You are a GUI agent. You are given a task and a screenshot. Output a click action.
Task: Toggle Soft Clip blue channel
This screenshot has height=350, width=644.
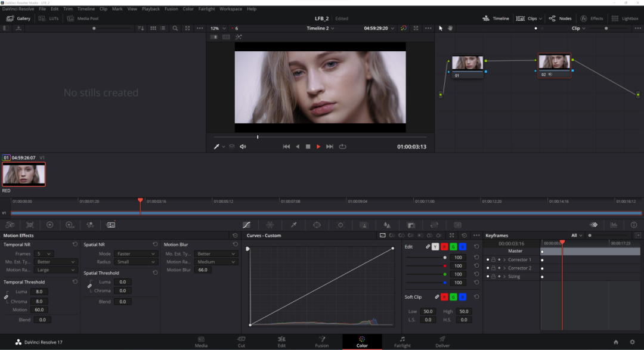click(463, 297)
